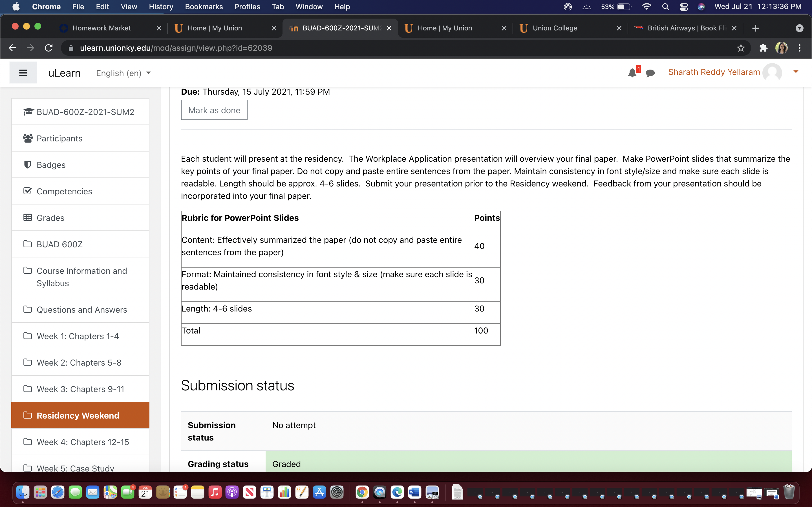Open macOS Control Center toggle icon

[x=683, y=7]
